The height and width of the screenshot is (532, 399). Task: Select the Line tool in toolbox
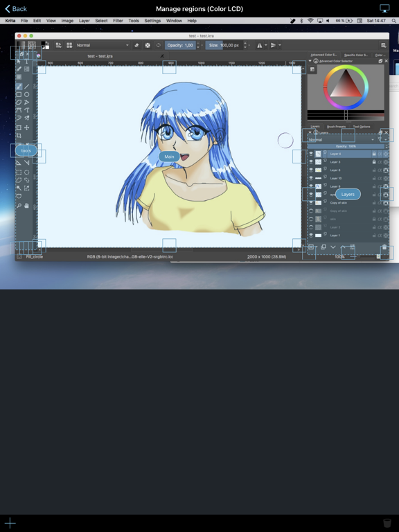click(27, 87)
